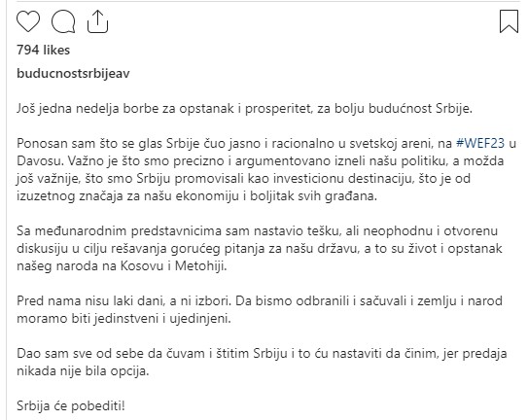Image resolution: width=528 pixels, height=420 pixels.
Task: Click the closing line "Srbija će pobediti!"
Action: (71, 405)
